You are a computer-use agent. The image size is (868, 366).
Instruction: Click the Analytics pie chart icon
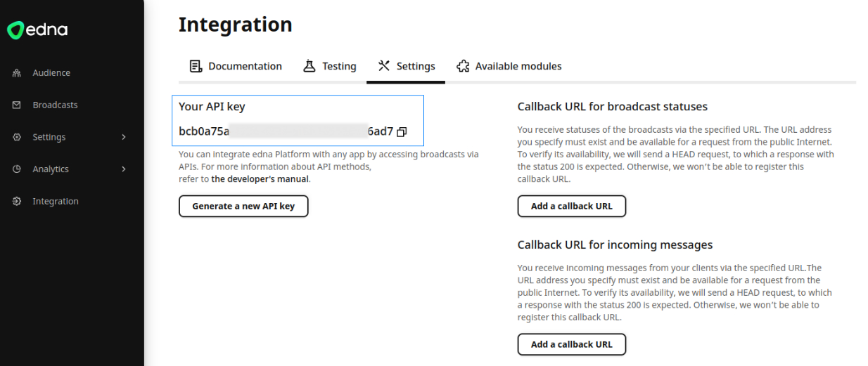click(x=17, y=169)
